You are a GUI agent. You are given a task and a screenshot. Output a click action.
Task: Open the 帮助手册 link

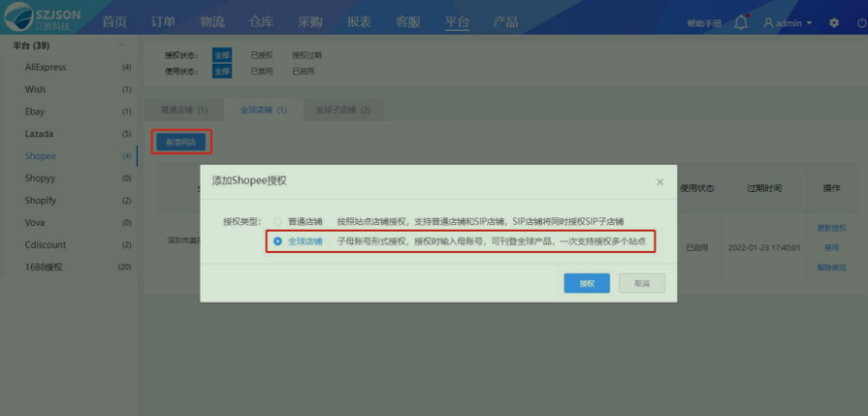point(704,23)
